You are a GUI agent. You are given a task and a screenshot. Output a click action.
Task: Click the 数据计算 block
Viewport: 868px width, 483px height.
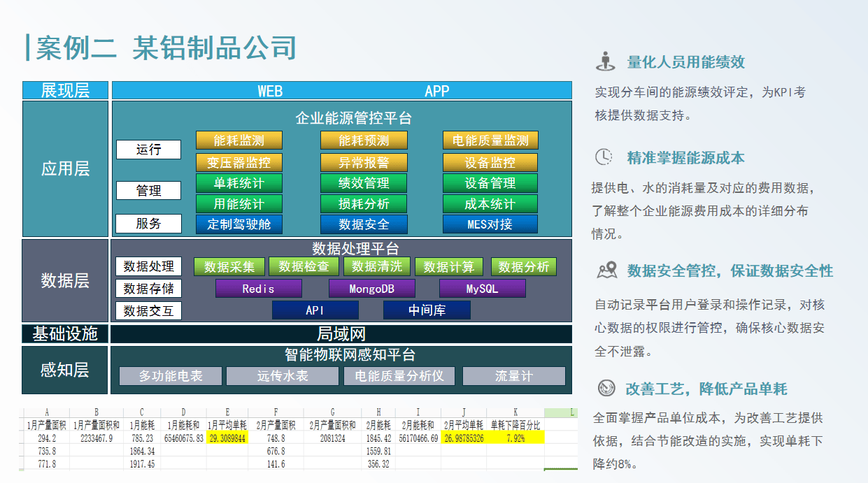click(449, 266)
